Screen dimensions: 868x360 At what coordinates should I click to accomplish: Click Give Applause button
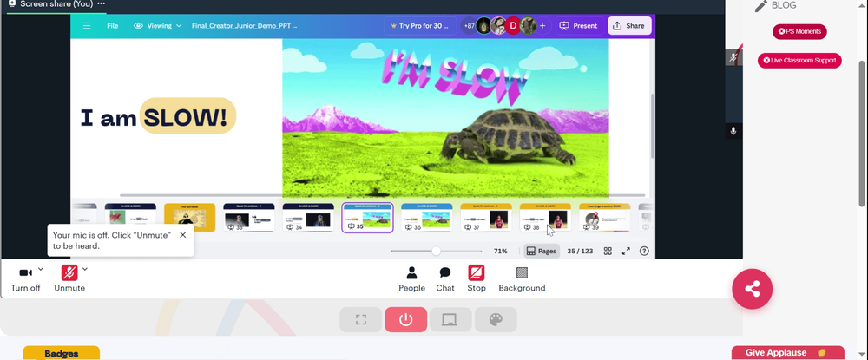pos(788,353)
